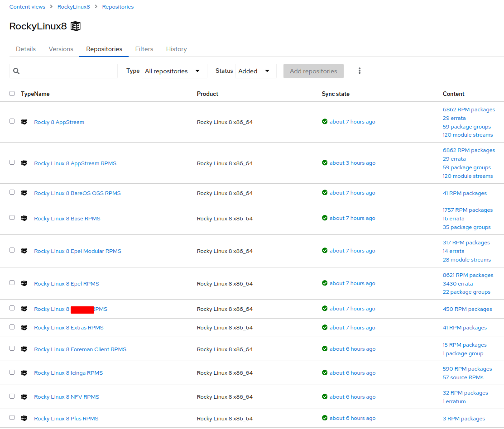Click the repo icon for Rocky Linux 8 Foreman Client RPMS
The width and height of the screenshot is (504, 429).
(x=24, y=349)
